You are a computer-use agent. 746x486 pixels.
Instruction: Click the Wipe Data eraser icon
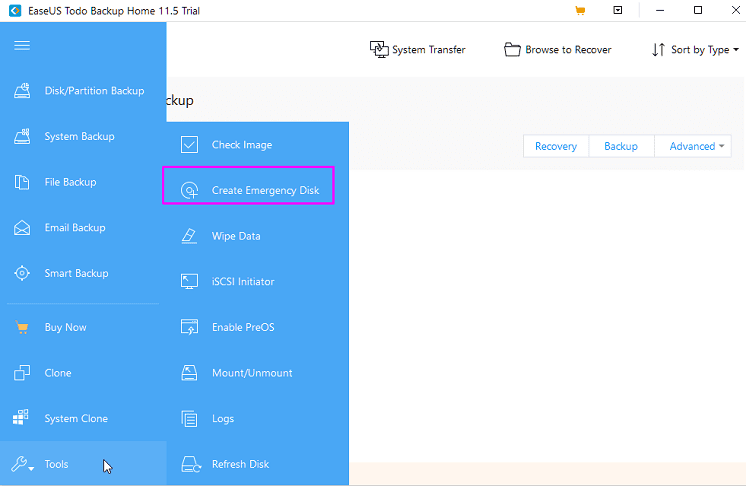click(x=189, y=236)
